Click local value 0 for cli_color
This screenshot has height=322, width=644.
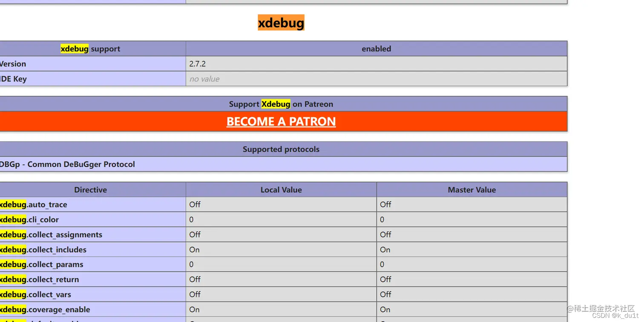pyautogui.click(x=281, y=219)
